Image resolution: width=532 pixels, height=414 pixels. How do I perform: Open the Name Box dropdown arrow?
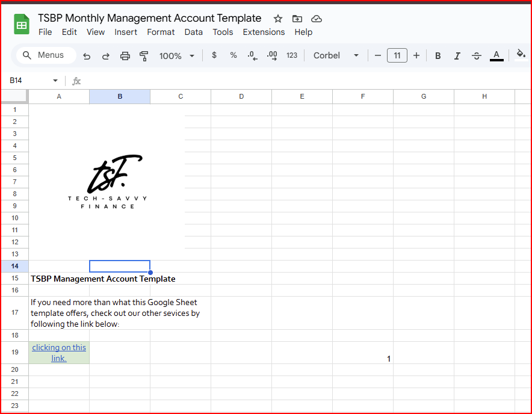tap(55, 80)
